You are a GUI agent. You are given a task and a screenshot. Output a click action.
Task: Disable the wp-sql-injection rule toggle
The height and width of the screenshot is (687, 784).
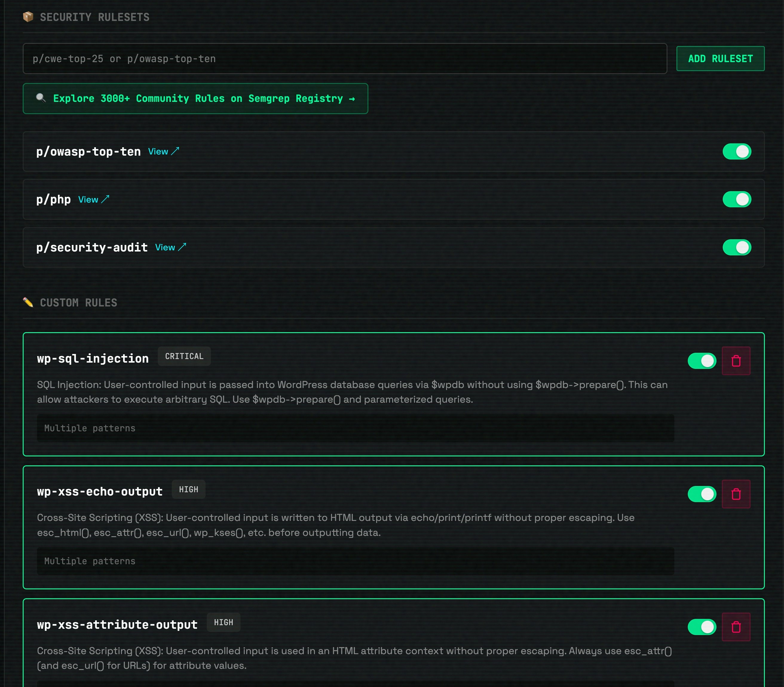coord(702,361)
